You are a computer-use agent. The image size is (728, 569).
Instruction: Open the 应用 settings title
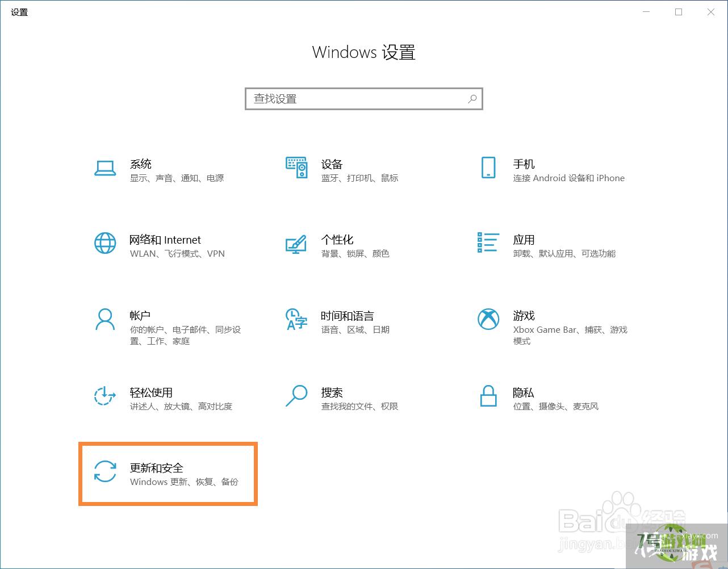pos(524,240)
